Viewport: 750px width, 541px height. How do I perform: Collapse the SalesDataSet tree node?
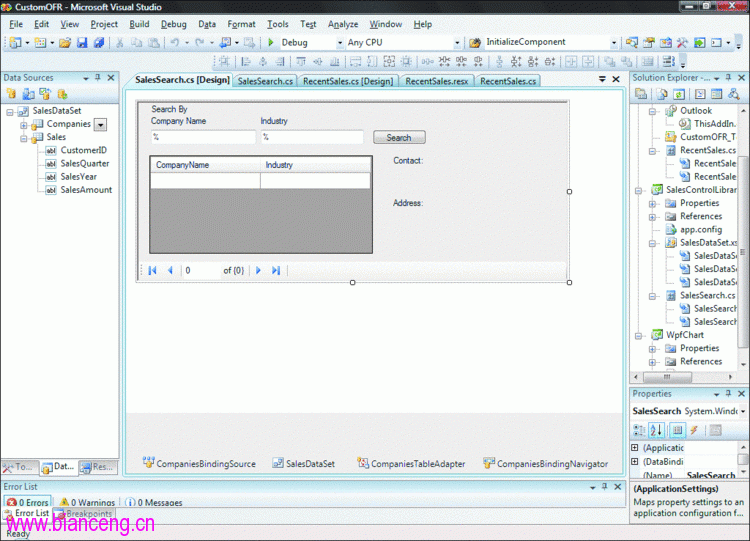click(10, 112)
